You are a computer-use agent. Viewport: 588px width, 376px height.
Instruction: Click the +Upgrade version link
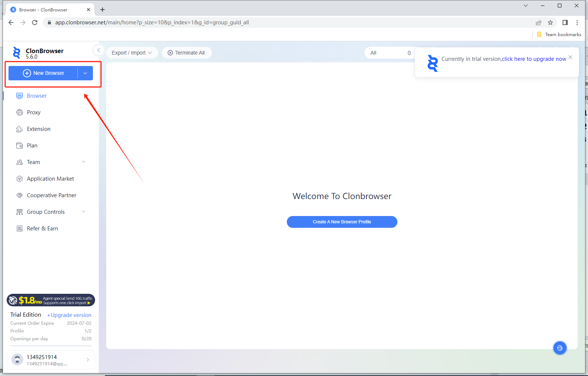pos(69,315)
